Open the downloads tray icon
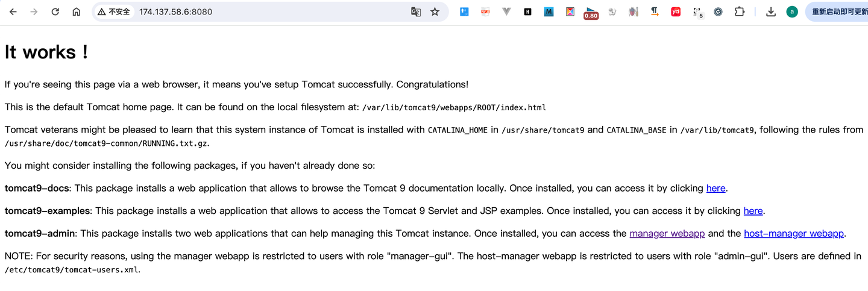Viewport: 868px width, 291px height. pyautogui.click(x=770, y=11)
